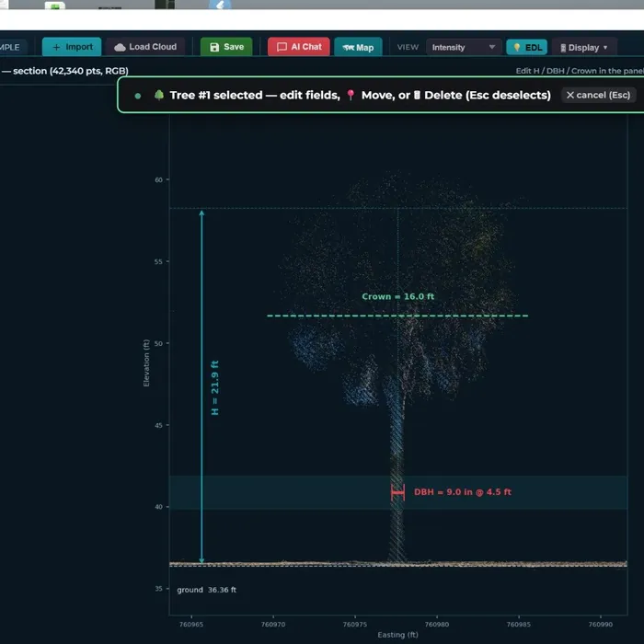Expand the Display options menu
The width and height of the screenshot is (644, 644).
(584, 48)
